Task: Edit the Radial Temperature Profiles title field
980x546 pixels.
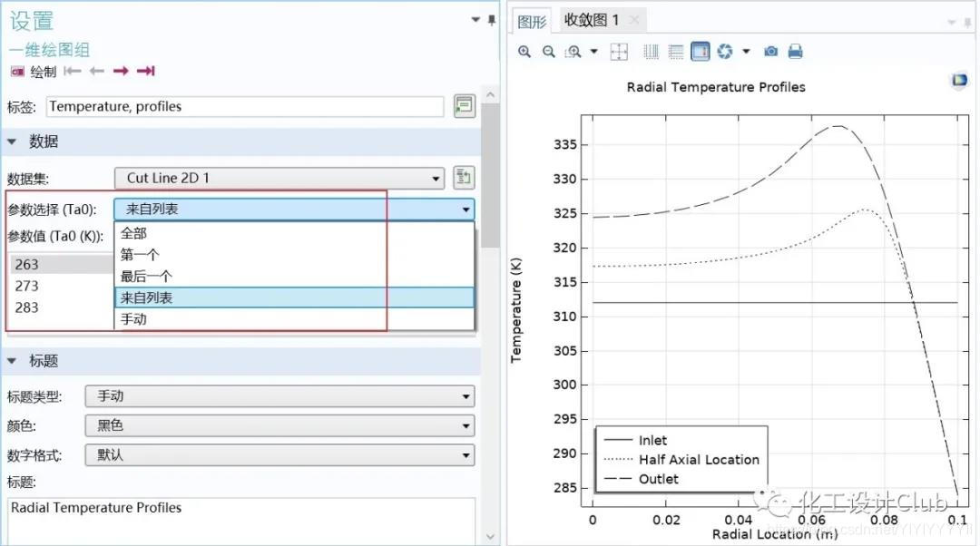Action: click(240, 521)
